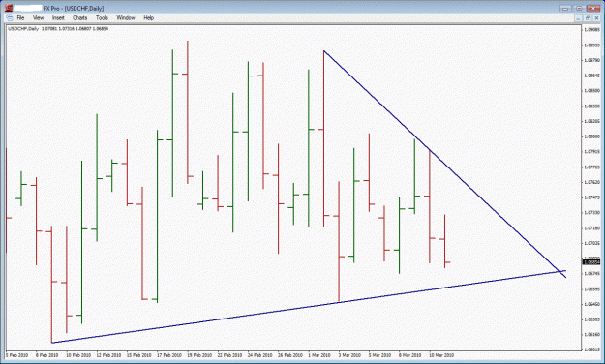605x364 pixels.
Task: Click the 5 Mar 2010 date label
Action: pos(379,355)
